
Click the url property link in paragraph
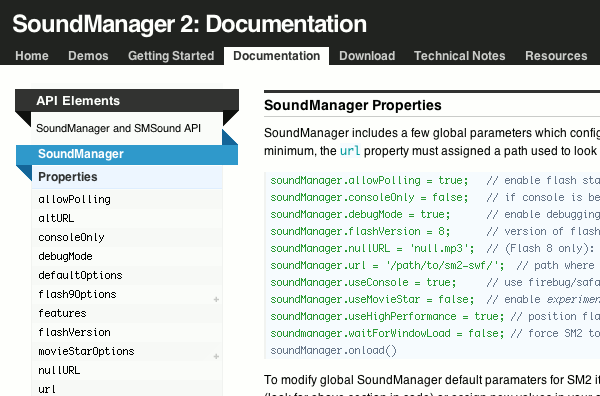pyautogui.click(x=350, y=151)
